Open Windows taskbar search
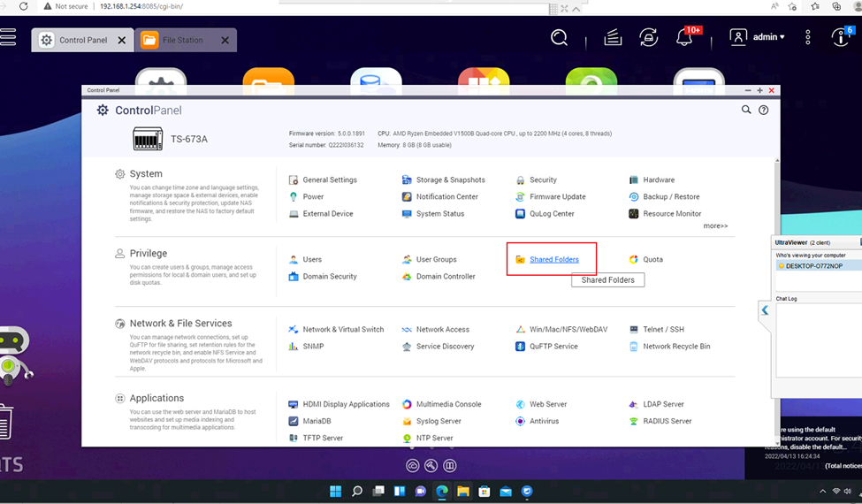The height and width of the screenshot is (504, 862). point(357,492)
